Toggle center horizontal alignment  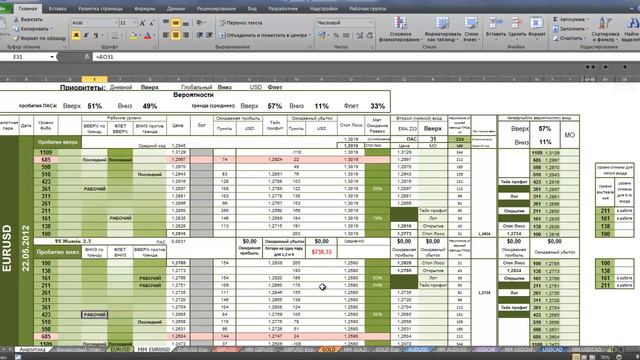tap(176, 36)
